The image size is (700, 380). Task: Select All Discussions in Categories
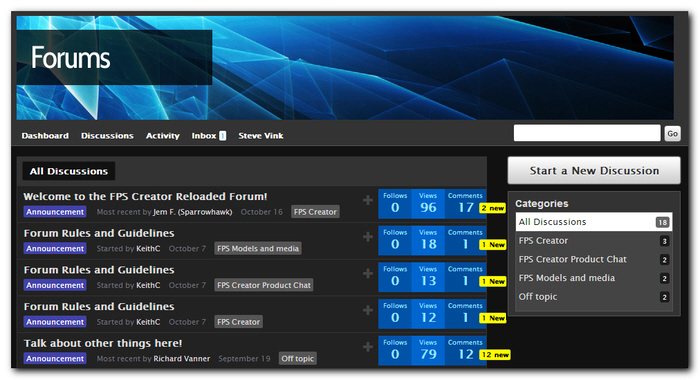click(x=594, y=222)
